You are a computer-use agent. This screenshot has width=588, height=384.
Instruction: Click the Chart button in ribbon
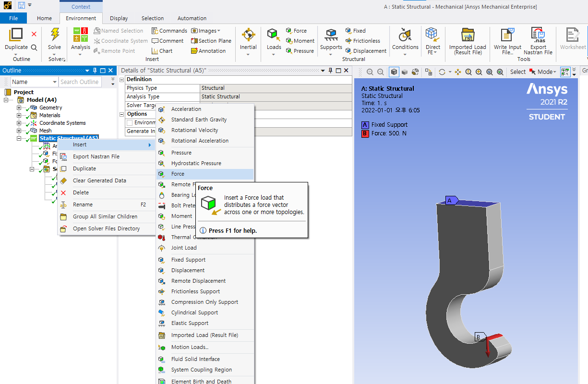coord(162,51)
